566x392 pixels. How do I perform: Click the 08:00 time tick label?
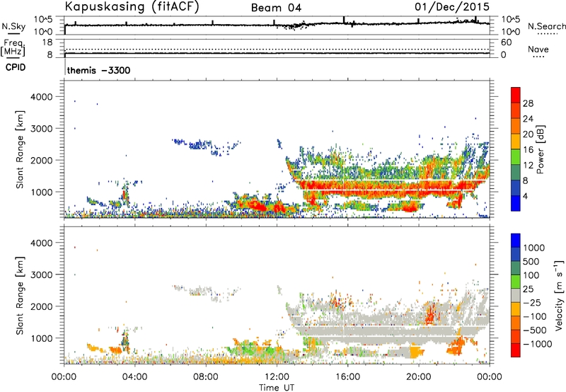coord(206,377)
